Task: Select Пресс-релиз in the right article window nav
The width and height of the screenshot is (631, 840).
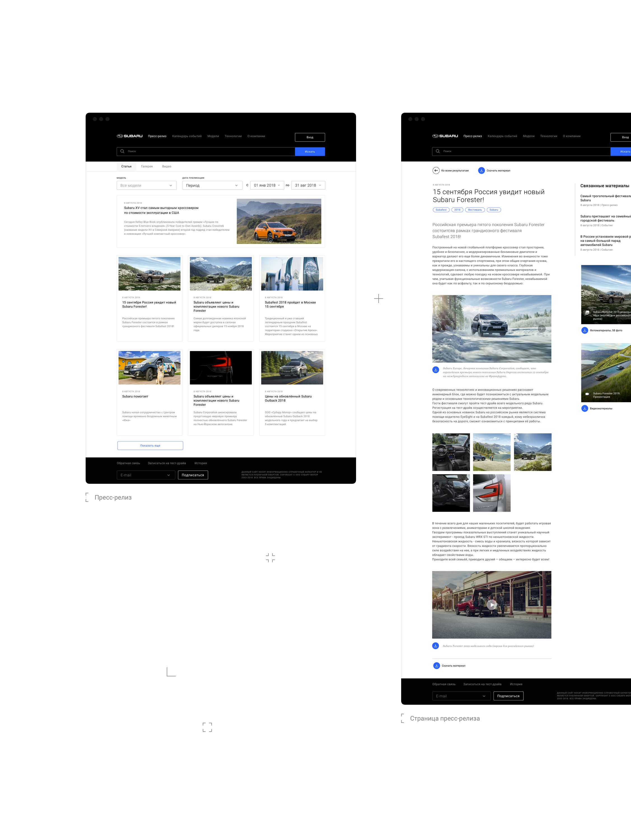Action: [x=472, y=136]
